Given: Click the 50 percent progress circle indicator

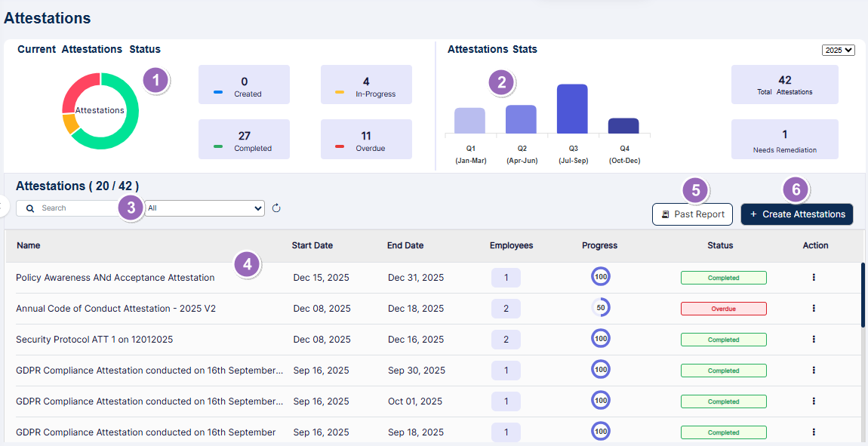Looking at the screenshot, I should point(601,307).
